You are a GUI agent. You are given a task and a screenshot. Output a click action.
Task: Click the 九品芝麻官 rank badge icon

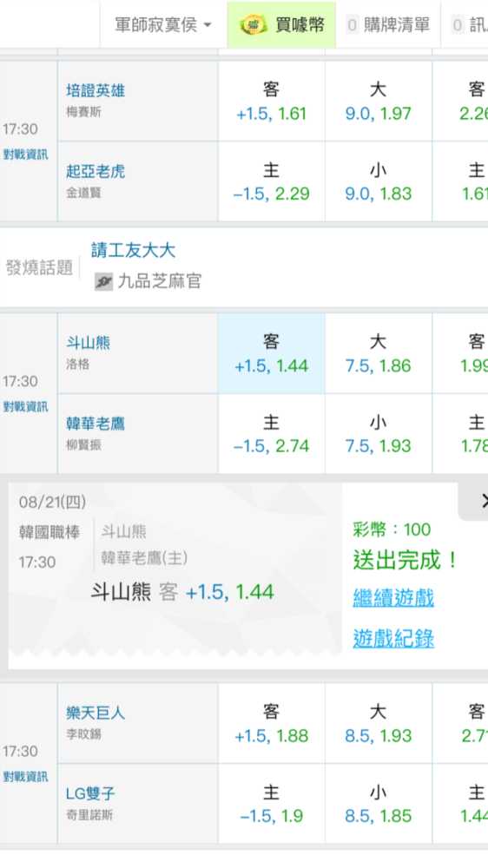pyautogui.click(x=103, y=281)
